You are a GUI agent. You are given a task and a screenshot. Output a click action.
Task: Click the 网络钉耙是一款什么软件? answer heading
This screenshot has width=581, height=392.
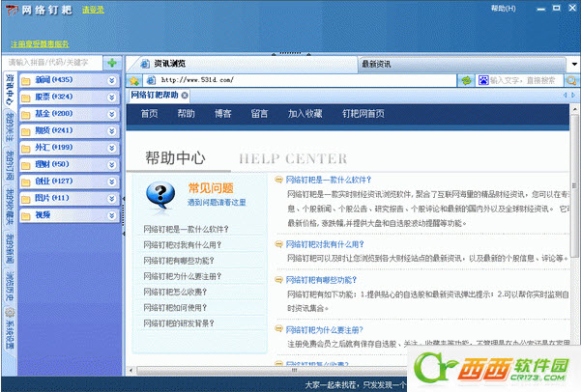(x=329, y=180)
